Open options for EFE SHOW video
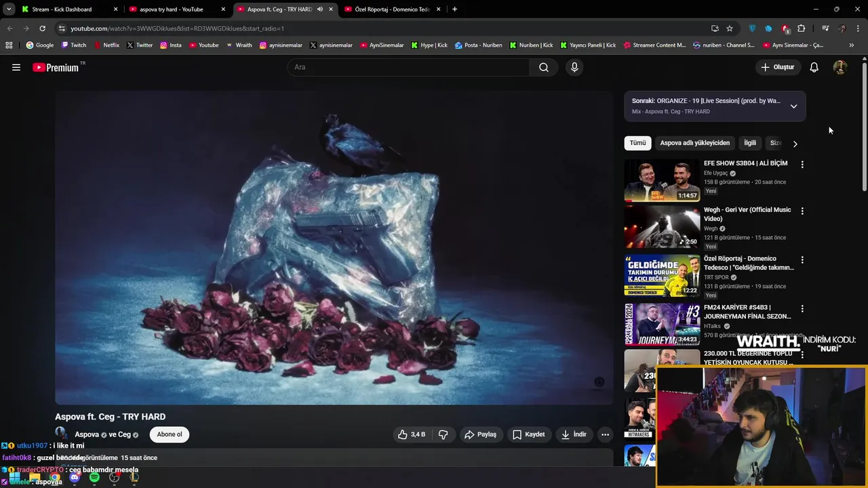Viewport: 868px width, 488px height. 802,165
